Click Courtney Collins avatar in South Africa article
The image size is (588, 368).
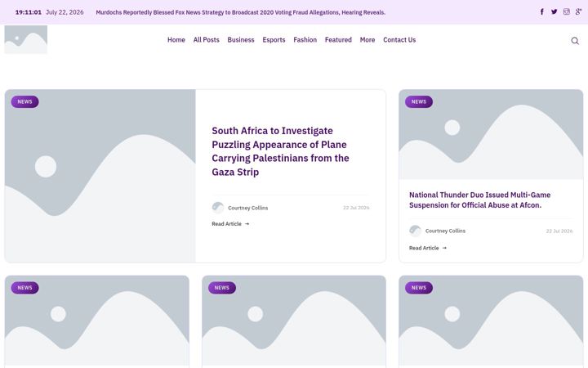click(218, 208)
